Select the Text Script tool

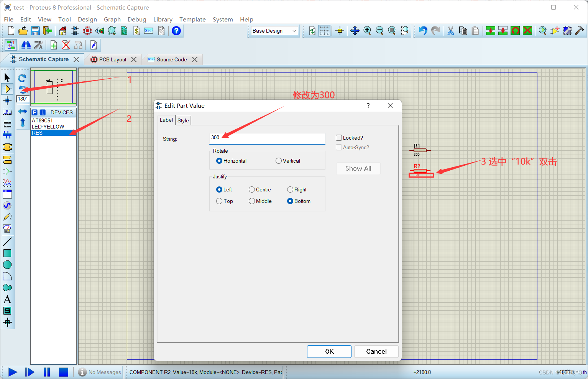click(7, 124)
